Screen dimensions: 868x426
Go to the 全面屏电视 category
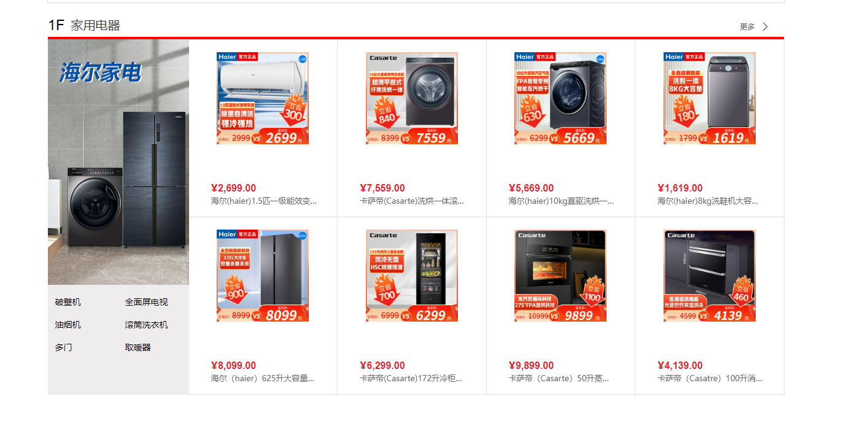click(146, 302)
